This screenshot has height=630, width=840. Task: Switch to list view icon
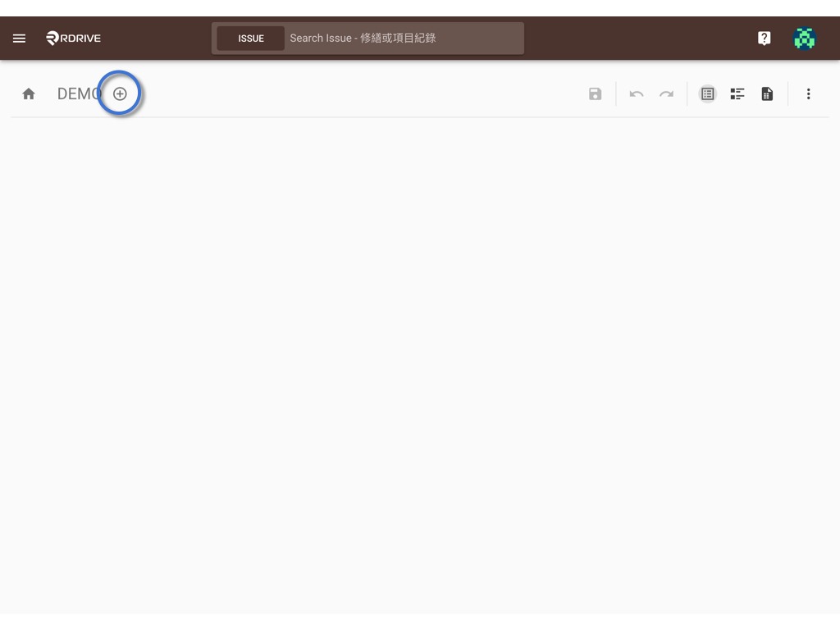[x=708, y=94]
